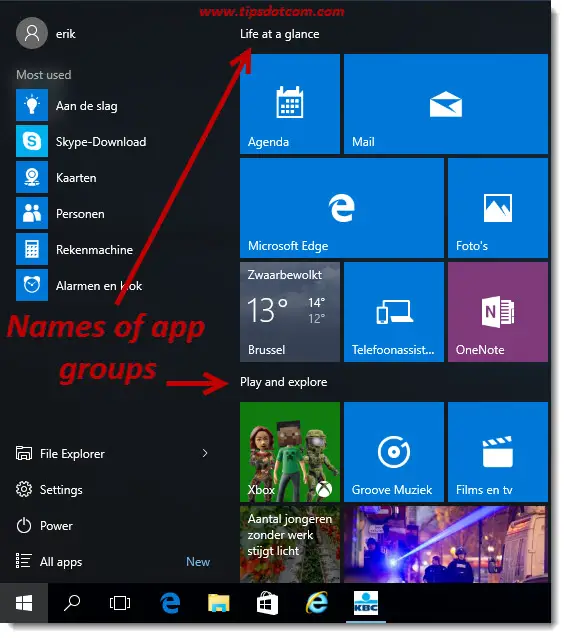
Task: Open taskbar Search magnifier
Action: [x=72, y=603]
